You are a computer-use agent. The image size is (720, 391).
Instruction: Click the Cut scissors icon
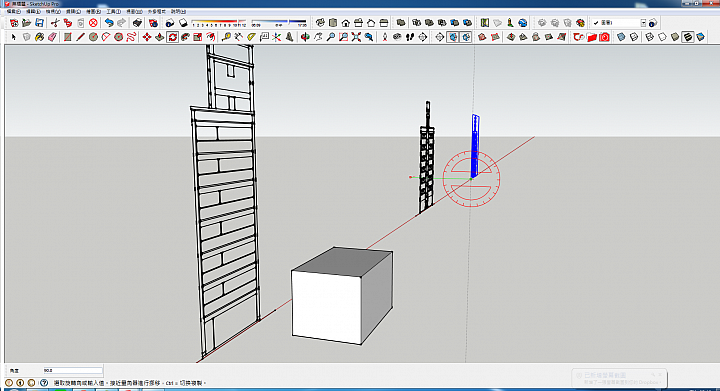pyautogui.click(x=55, y=22)
